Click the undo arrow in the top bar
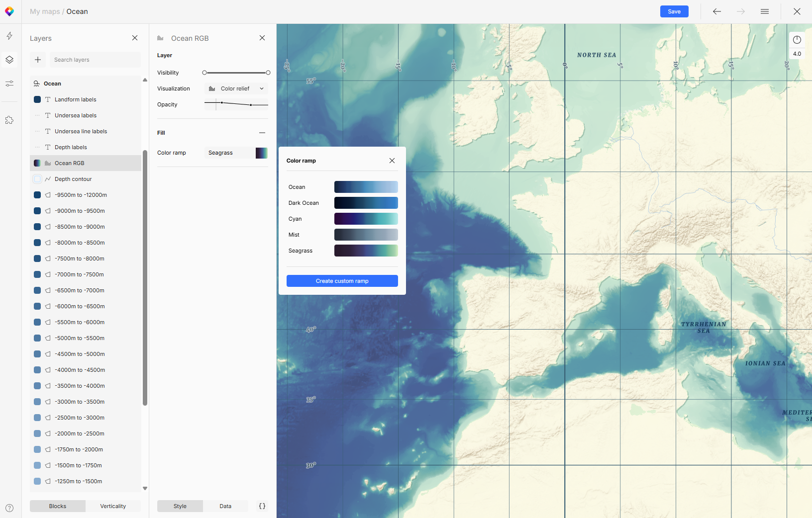812x518 pixels. click(x=716, y=11)
